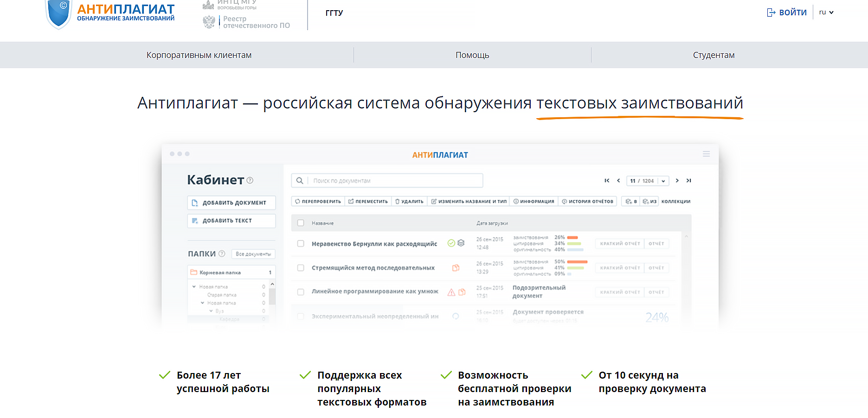This screenshot has width=868, height=418.
Task: Click Переместить toolbar button
Action: [368, 202]
